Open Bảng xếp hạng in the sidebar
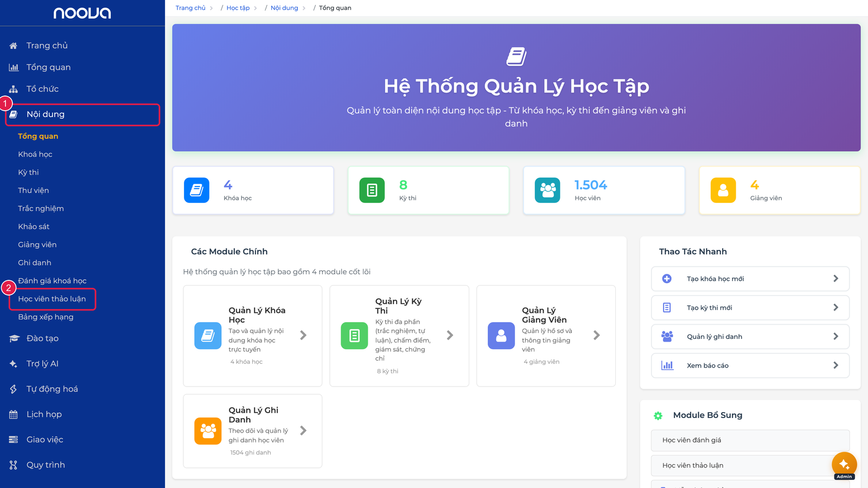 click(46, 317)
